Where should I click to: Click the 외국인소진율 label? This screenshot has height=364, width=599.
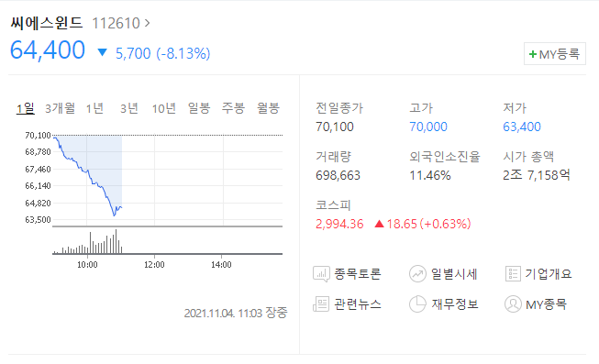445,157
